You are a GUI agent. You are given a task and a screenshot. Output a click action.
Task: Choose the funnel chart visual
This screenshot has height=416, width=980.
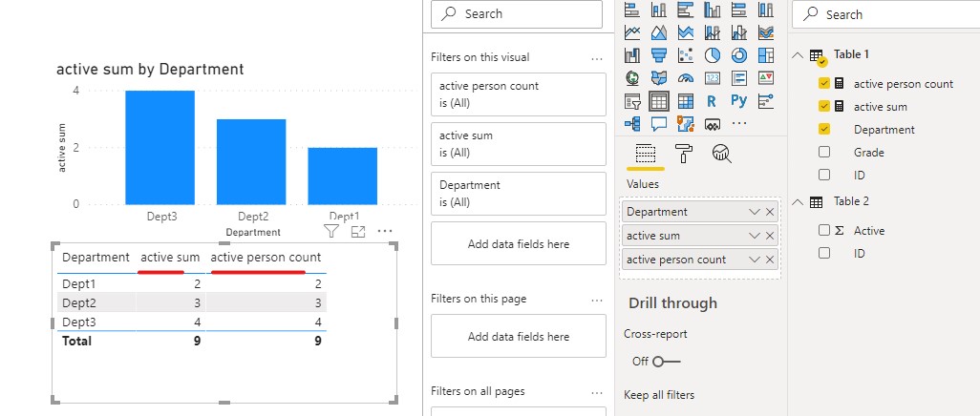click(x=659, y=55)
